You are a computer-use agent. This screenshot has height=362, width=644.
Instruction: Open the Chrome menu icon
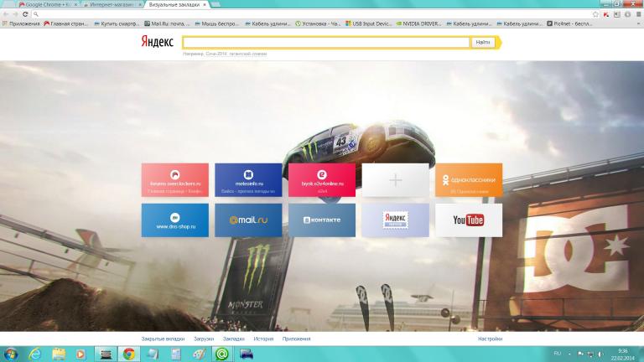[x=639, y=14]
